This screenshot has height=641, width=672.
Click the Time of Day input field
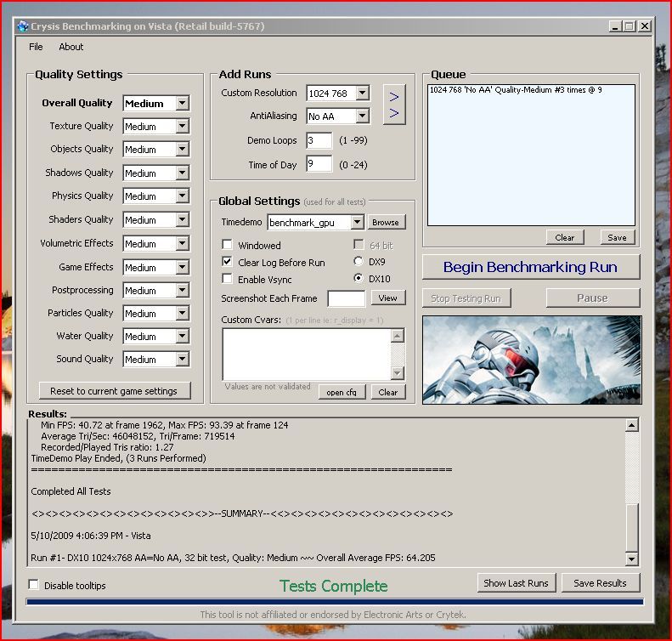pyautogui.click(x=319, y=164)
